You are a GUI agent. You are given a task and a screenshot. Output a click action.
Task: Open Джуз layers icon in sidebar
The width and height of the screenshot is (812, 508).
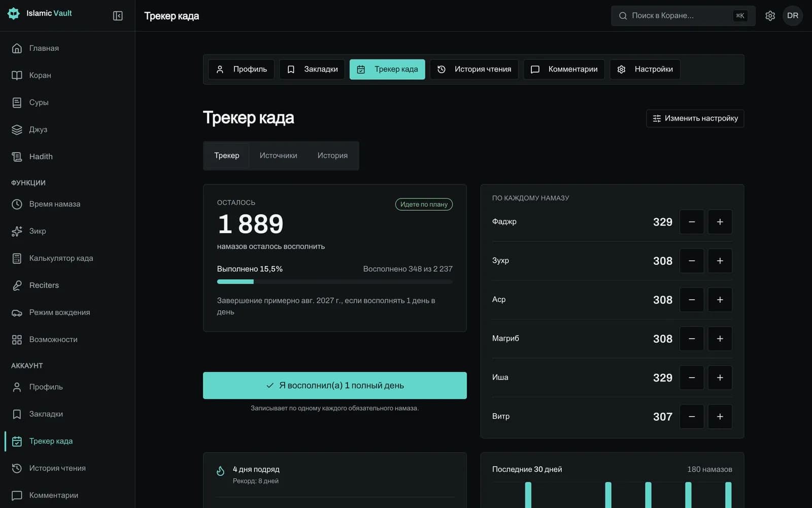(17, 130)
